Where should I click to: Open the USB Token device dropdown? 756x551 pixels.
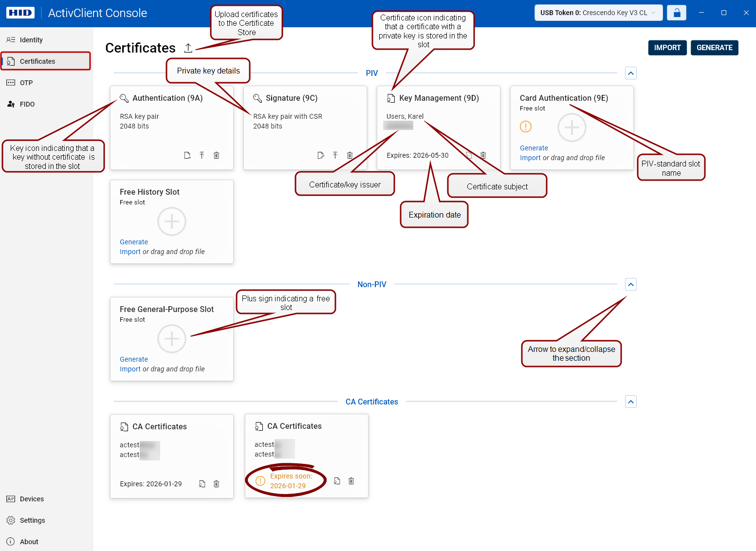(x=599, y=13)
